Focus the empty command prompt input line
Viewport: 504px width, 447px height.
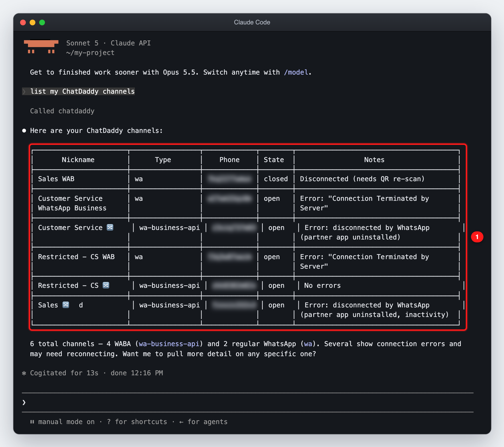[x=247, y=402]
